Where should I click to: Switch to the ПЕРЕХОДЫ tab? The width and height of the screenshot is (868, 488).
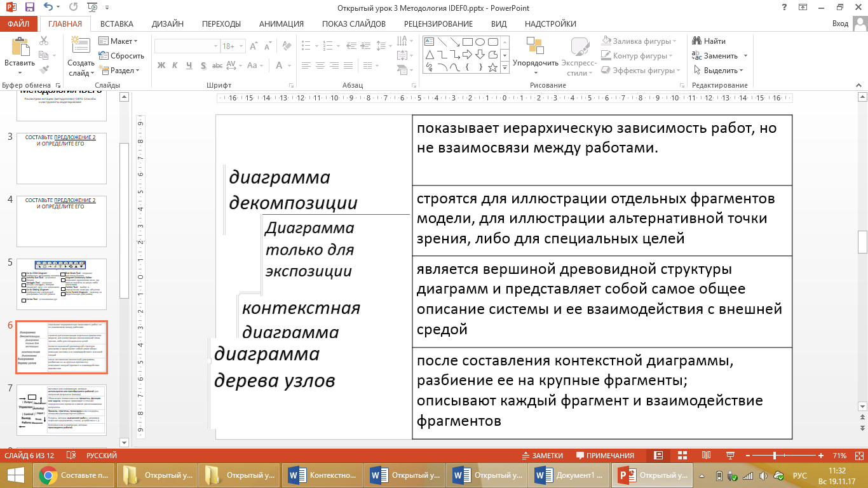pos(221,24)
